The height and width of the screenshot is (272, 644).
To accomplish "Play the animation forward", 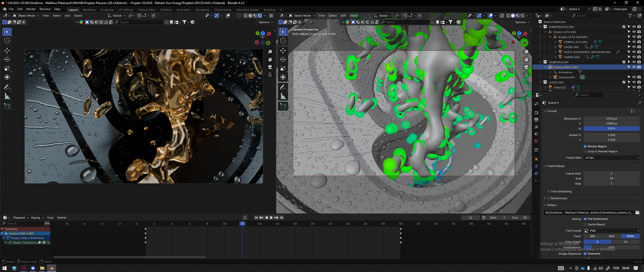I will [271, 218].
